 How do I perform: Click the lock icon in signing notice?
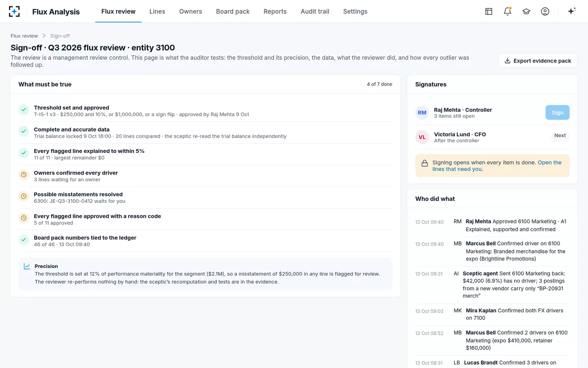(x=425, y=163)
